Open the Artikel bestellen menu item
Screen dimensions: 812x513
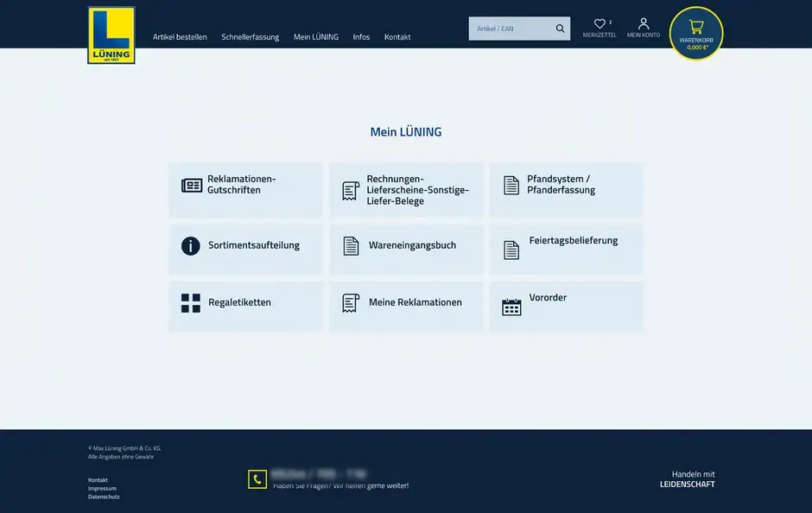coord(180,36)
